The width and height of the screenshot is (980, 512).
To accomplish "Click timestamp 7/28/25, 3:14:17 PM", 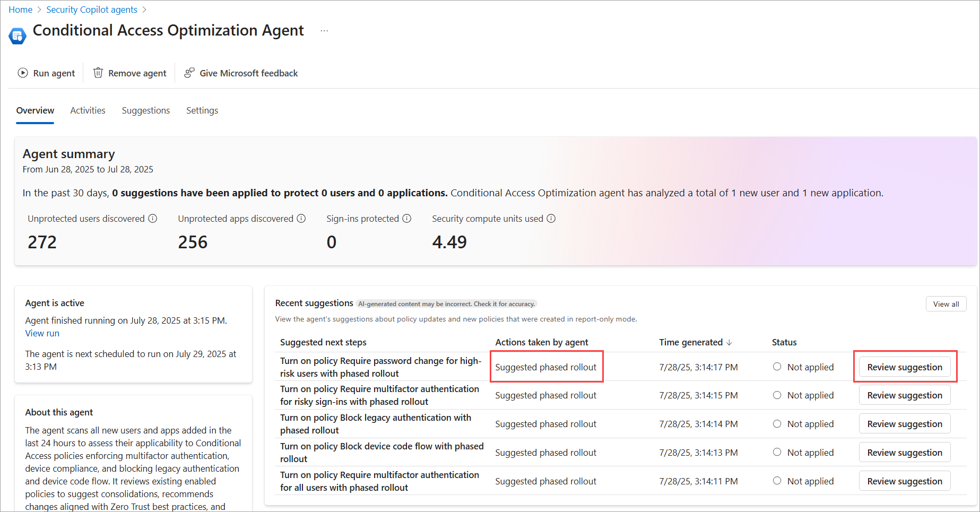I will (x=698, y=367).
